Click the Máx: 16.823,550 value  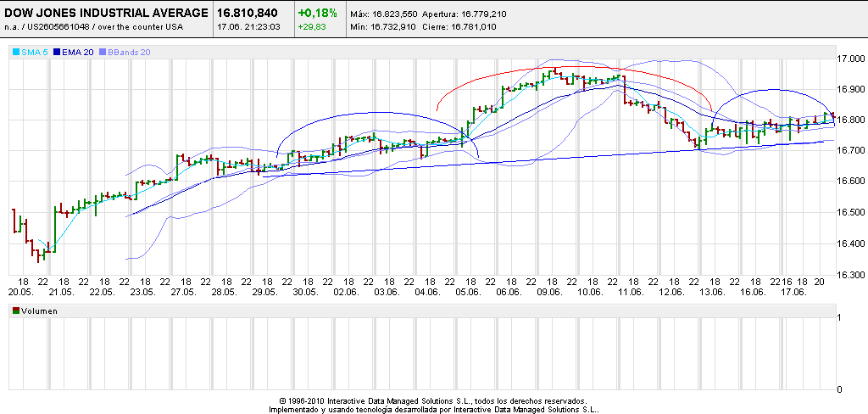coord(384,14)
